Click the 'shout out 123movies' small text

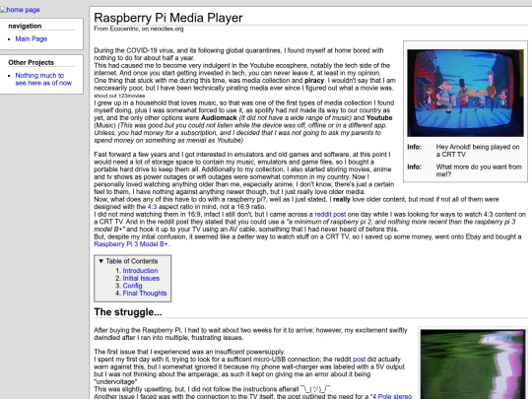coord(119,96)
